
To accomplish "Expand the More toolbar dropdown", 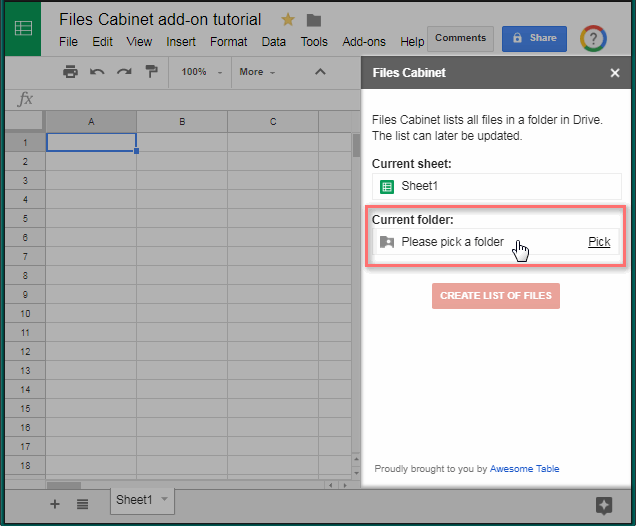I will pyautogui.click(x=257, y=72).
